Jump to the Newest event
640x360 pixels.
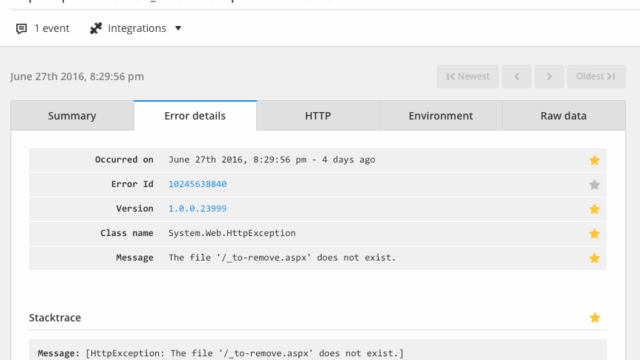(468, 76)
